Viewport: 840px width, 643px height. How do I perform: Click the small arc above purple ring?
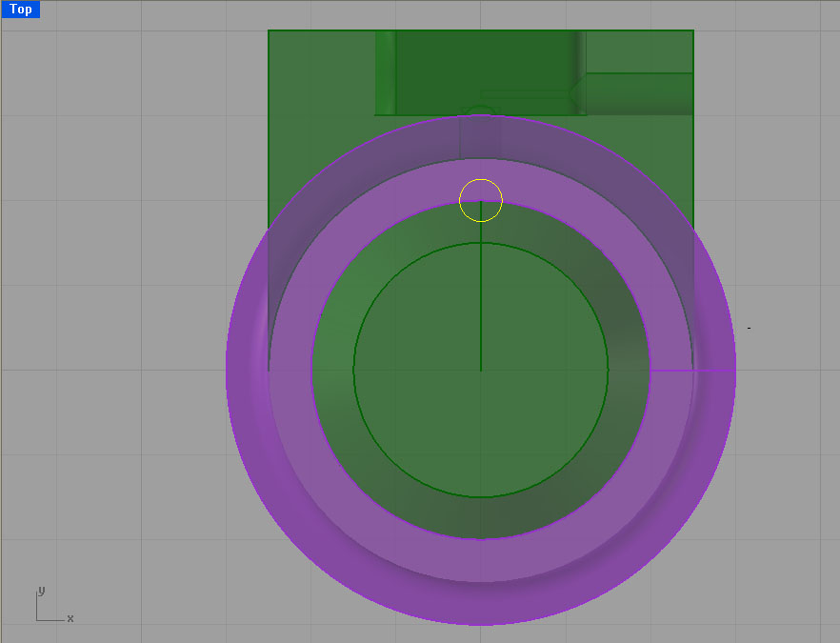(x=481, y=108)
